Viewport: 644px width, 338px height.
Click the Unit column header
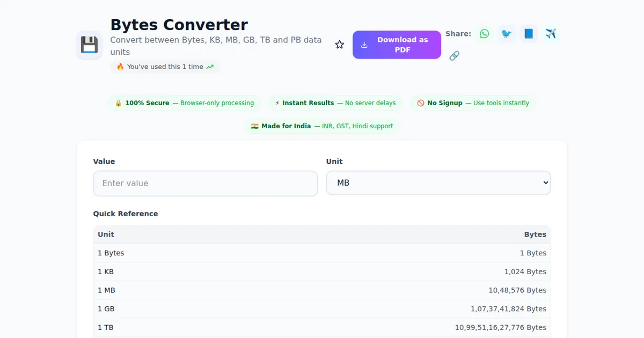tap(106, 234)
